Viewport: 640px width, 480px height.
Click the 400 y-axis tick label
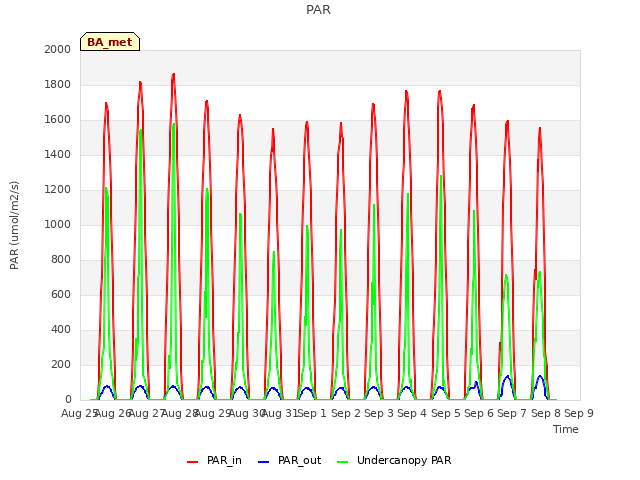61,329
